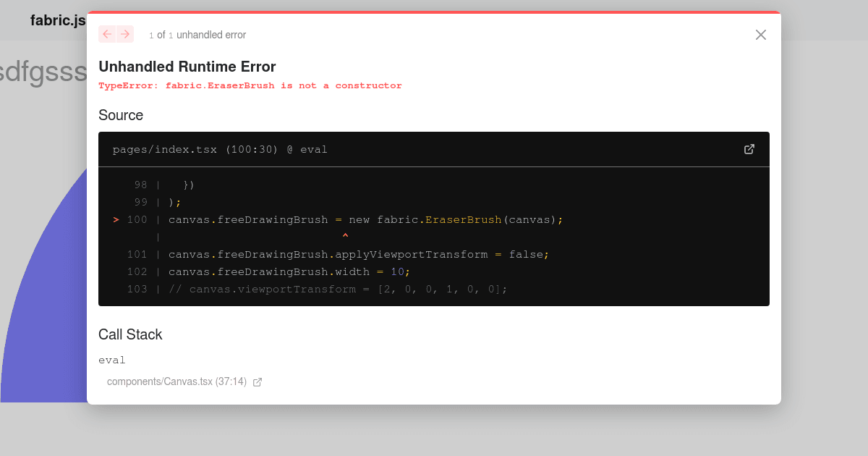The image size is (868, 456).
Task: Click the left navigation chevron icon
Action: tap(106, 34)
